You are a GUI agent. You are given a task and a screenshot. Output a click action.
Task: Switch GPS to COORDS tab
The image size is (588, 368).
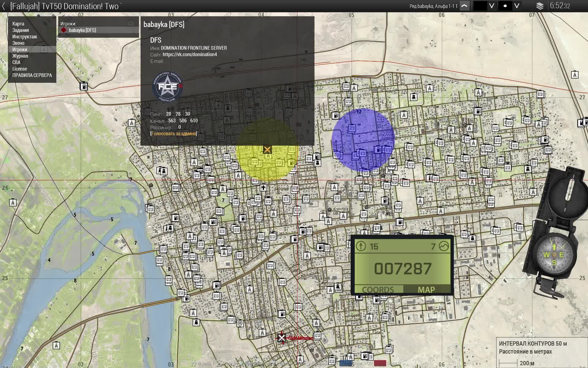[378, 289]
